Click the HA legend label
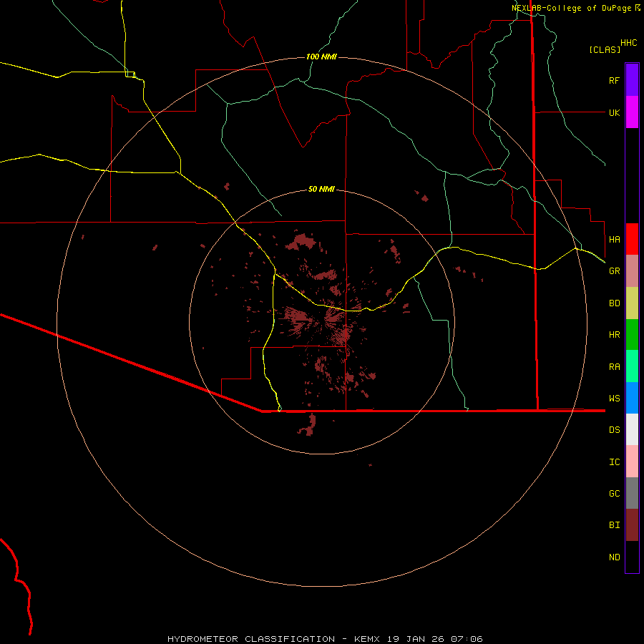The width and height of the screenshot is (644, 644). [x=615, y=239]
